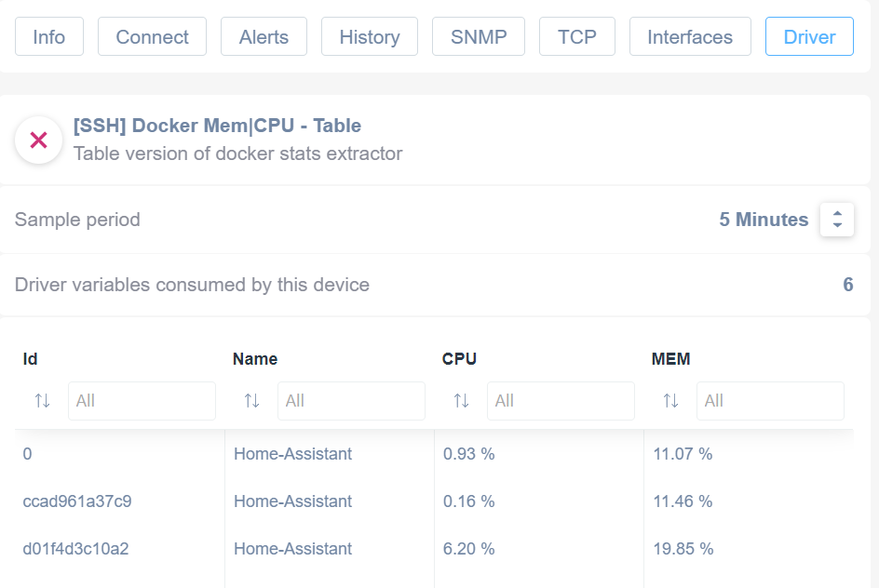Focus the Name filter input field
Screen dimensions: 879x588
coord(351,401)
